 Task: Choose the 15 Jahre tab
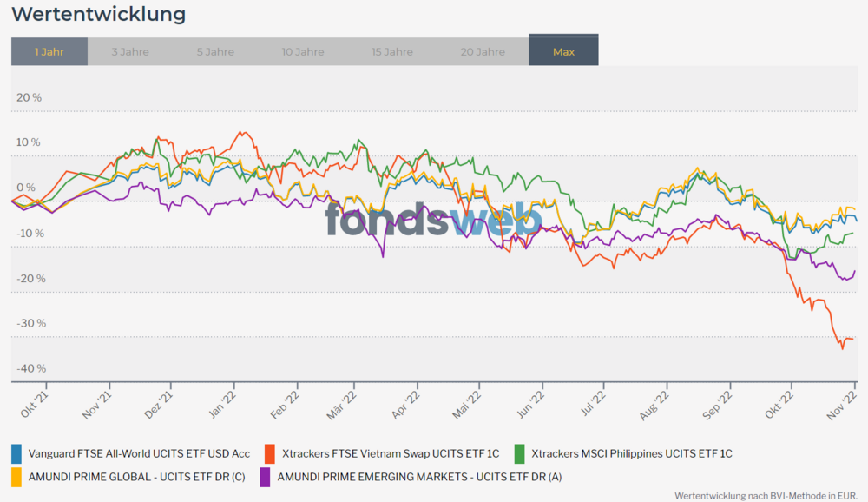coord(392,51)
